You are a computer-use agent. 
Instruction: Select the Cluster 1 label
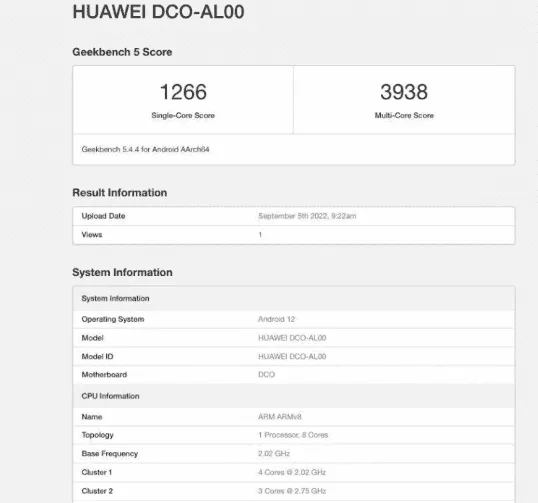click(97, 472)
